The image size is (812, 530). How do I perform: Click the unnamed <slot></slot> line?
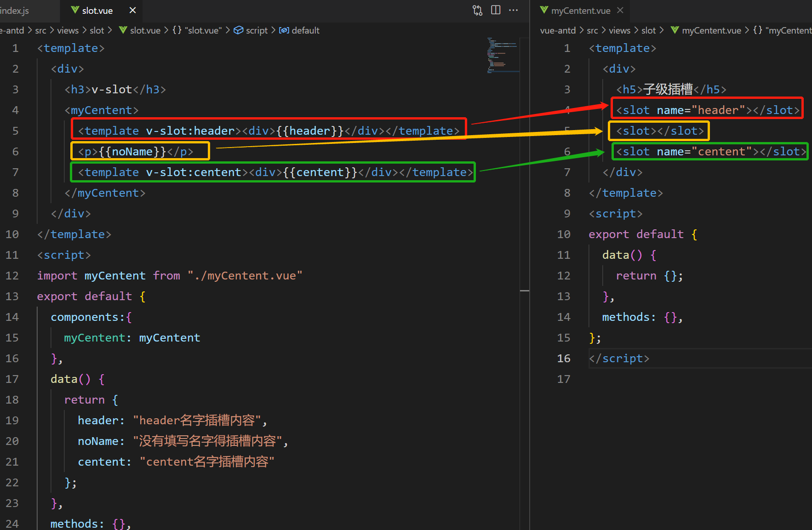(660, 131)
